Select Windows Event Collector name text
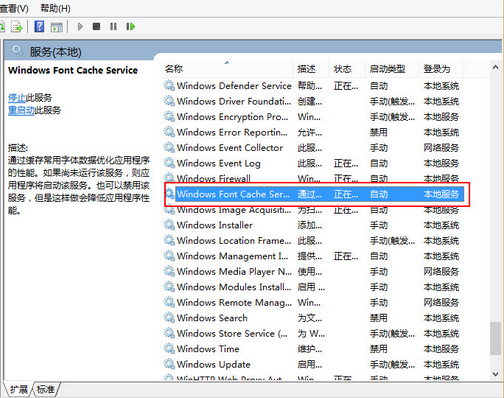The height and width of the screenshot is (398, 504). pos(230,147)
